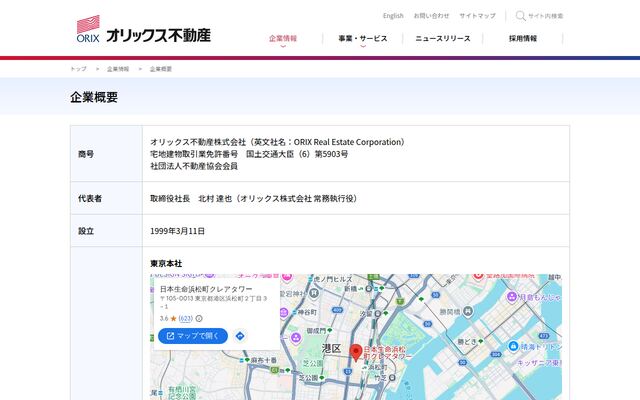Open the 採用情報 menu item
The height and width of the screenshot is (400, 640).
point(523,38)
